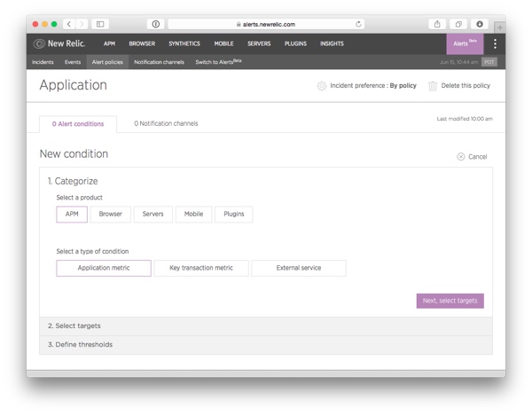Go back with Safari's back arrow

point(69,24)
